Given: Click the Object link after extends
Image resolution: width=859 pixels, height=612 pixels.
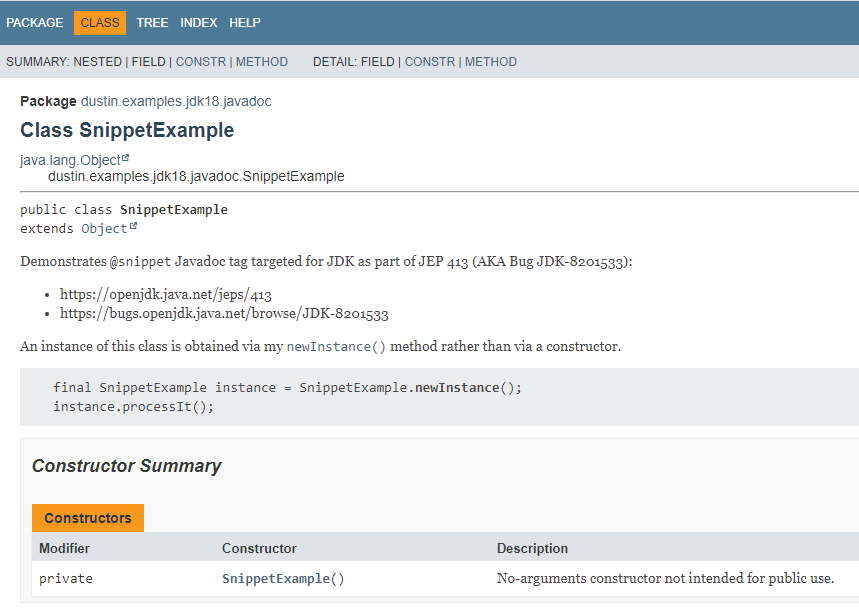Looking at the screenshot, I should pyautogui.click(x=104, y=229).
